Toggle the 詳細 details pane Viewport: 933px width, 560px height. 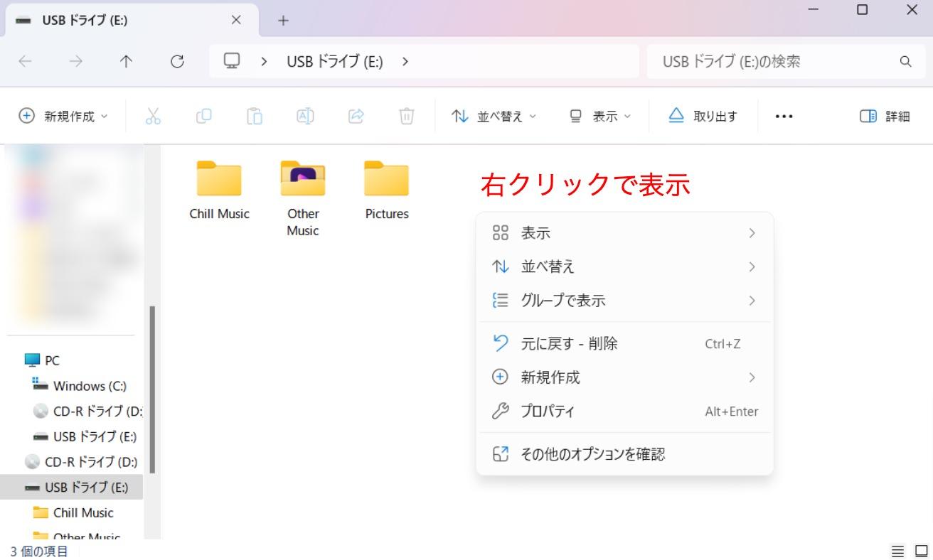885,116
